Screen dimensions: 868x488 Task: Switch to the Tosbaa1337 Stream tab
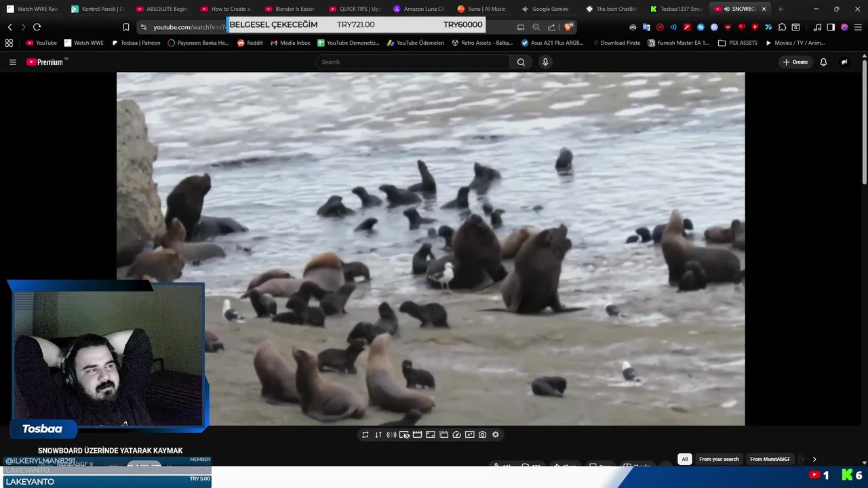tap(675, 9)
